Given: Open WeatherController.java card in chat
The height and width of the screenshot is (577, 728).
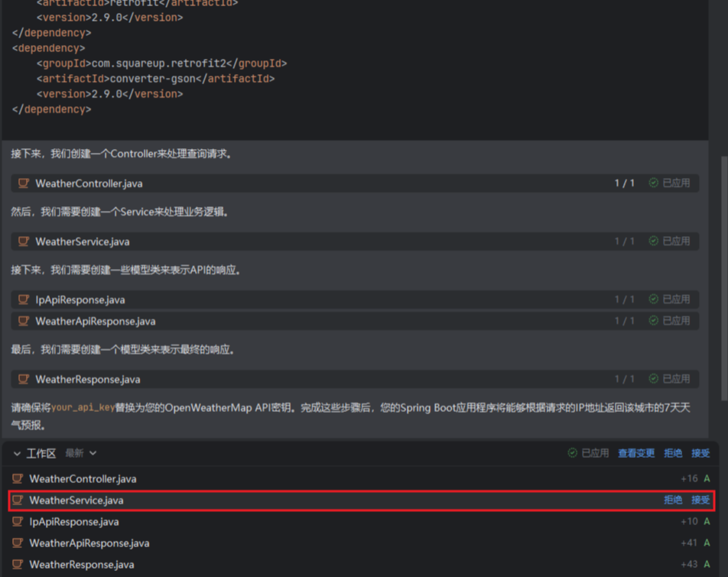Looking at the screenshot, I should tap(355, 183).
